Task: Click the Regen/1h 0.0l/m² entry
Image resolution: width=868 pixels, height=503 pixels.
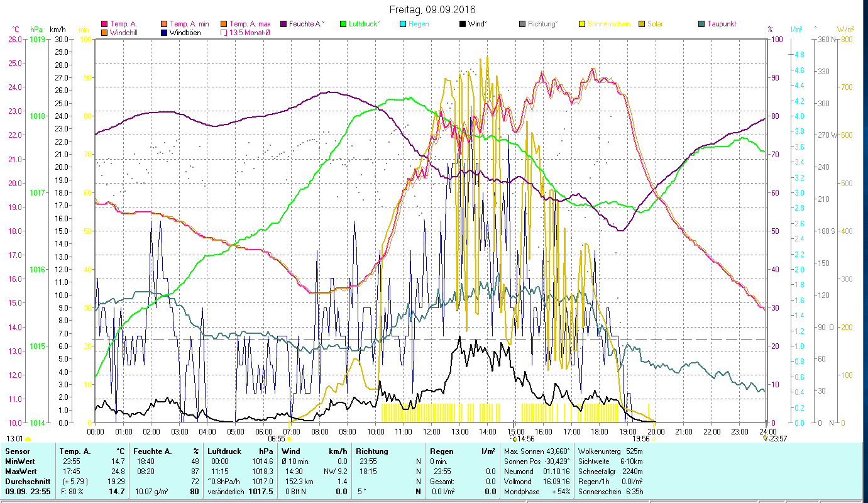Action: 611,481
